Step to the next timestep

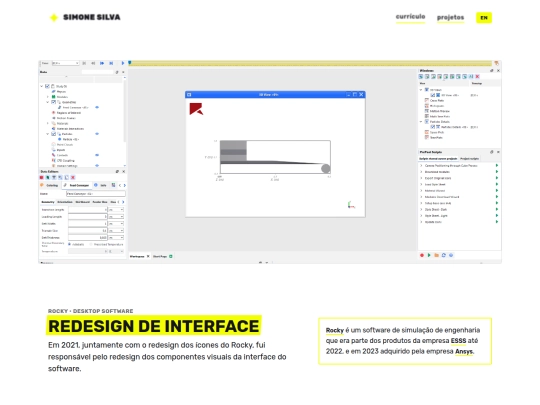point(102,63)
